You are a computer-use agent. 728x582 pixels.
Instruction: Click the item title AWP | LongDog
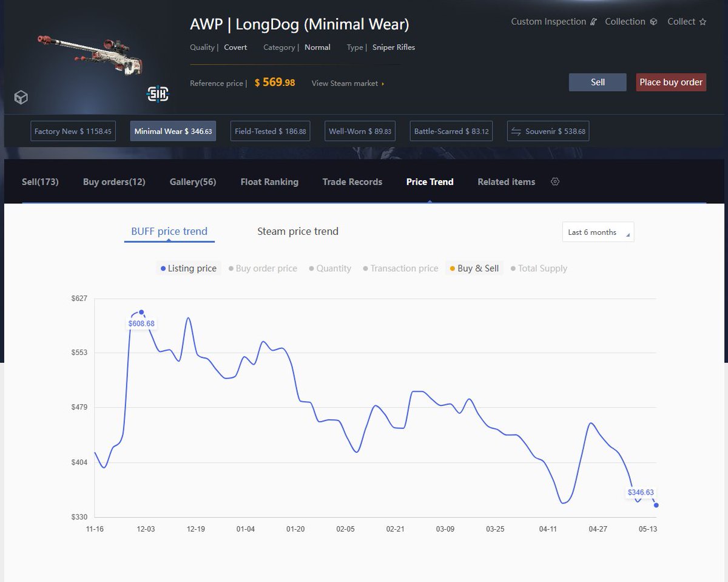pyautogui.click(x=300, y=25)
